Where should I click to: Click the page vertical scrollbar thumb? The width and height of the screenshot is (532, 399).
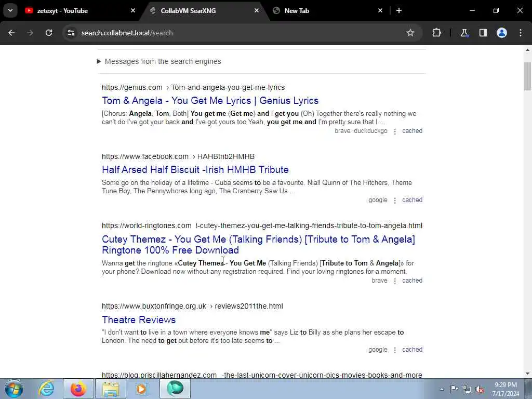[x=528, y=76]
